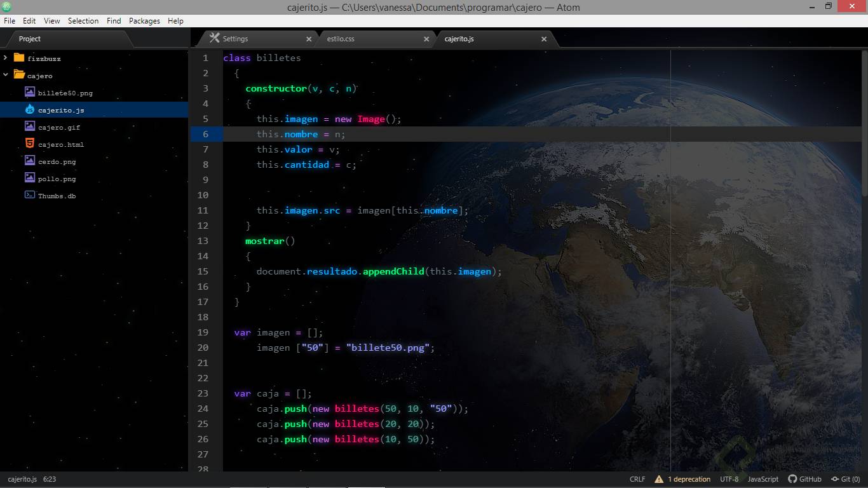Minimize the Atom window

(x=813, y=7)
